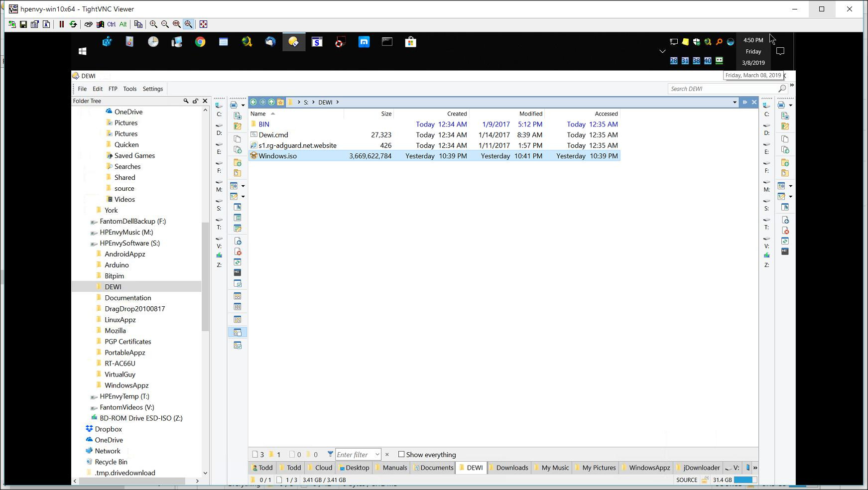This screenshot has width=868, height=490.
Task: Click the up-one-level arrow in the path bar
Action: (x=271, y=102)
